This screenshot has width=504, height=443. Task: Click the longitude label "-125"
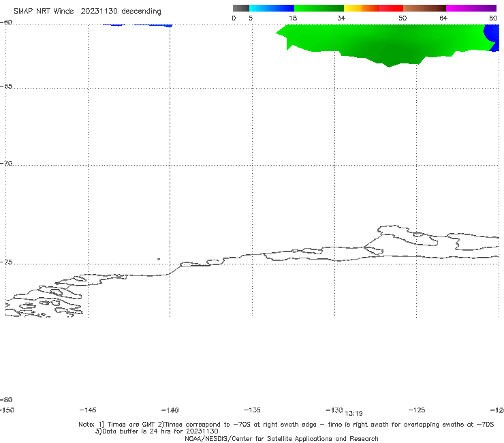pos(417,410)
